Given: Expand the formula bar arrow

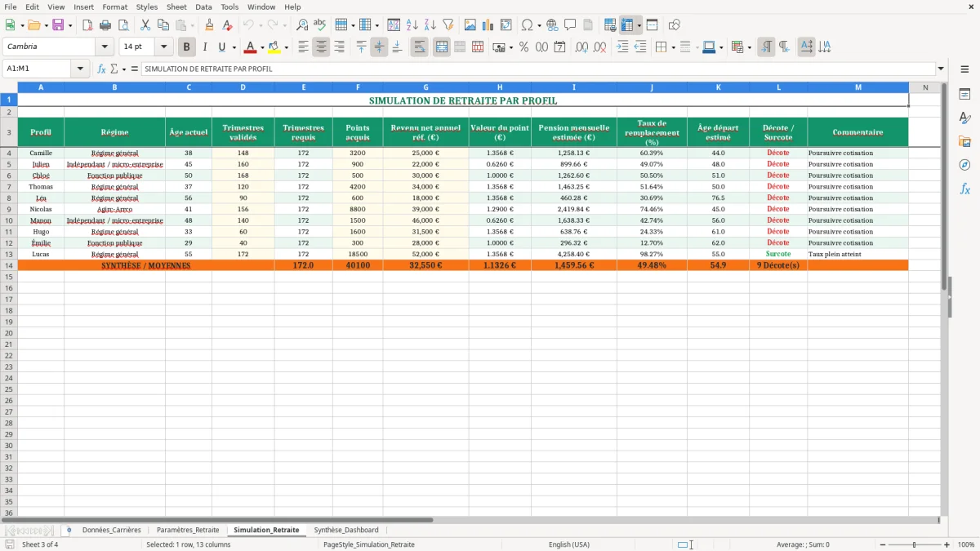Looking at the screenshot, I should click(941, 69).
